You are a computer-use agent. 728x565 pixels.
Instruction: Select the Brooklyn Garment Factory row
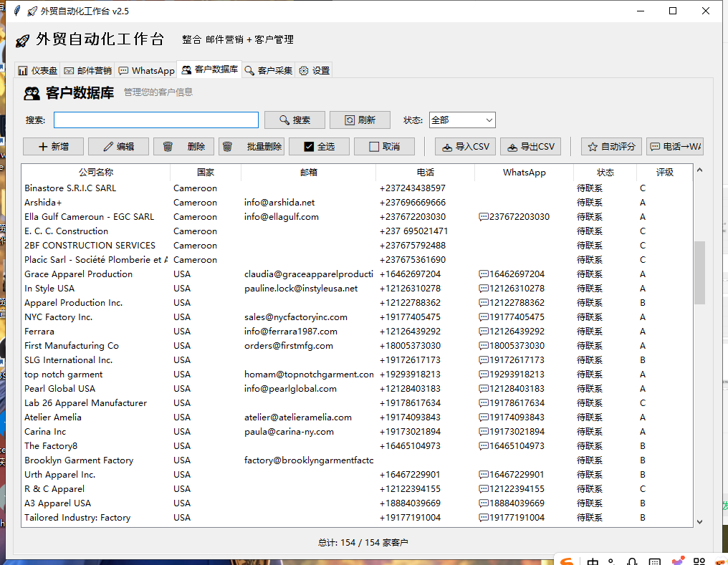pyautogui.click(x=357, y=460)
